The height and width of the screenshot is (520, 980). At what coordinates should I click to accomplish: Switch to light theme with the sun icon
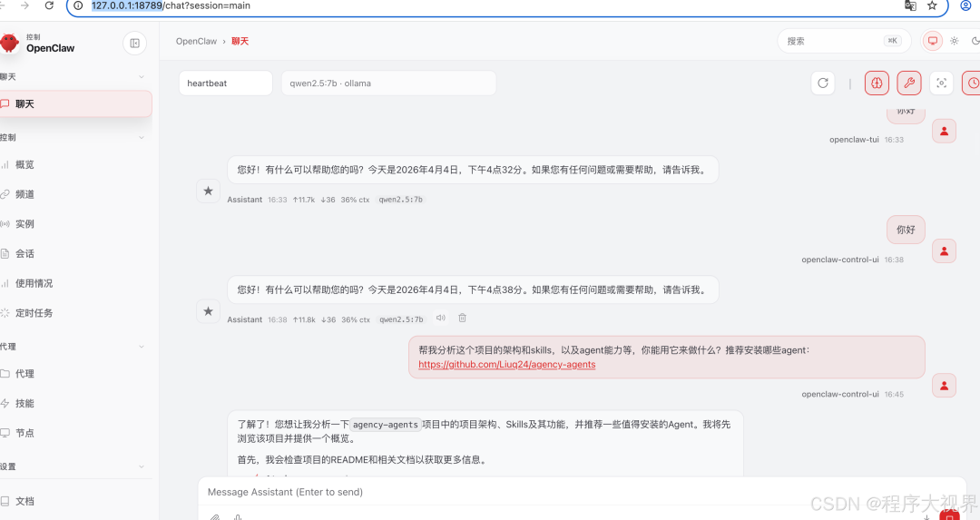pyautogui.click(x=955, y=41)
